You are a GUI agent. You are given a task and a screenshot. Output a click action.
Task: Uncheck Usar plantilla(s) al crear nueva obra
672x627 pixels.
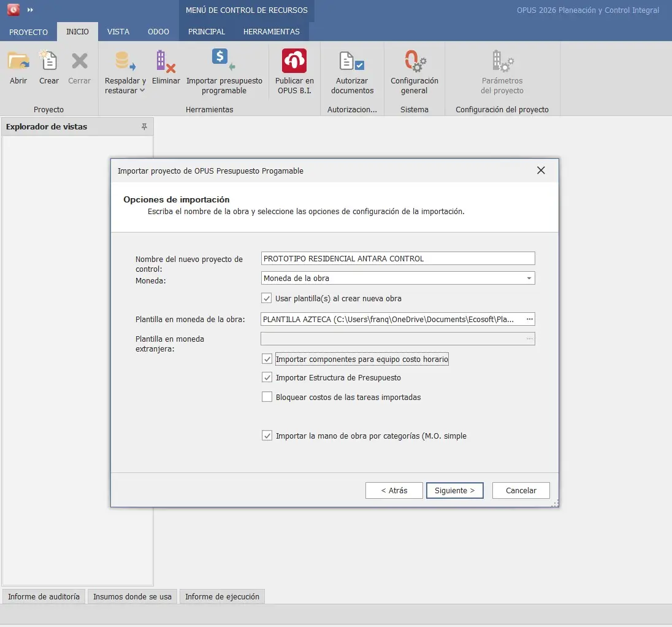[267, 299]
